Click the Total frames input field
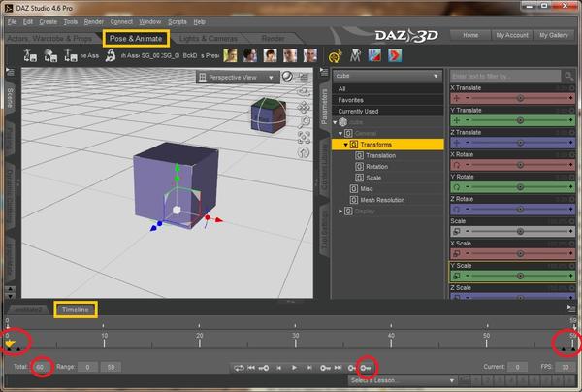The width and height of the screenshot is (582, 392). click(41, 367)
